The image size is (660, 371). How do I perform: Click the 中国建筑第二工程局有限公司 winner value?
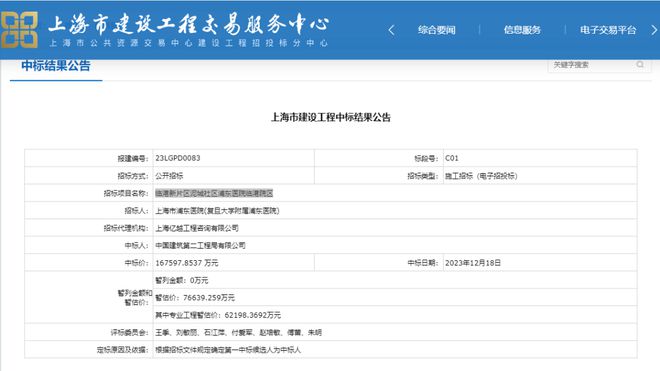click(x=200, y=246)
